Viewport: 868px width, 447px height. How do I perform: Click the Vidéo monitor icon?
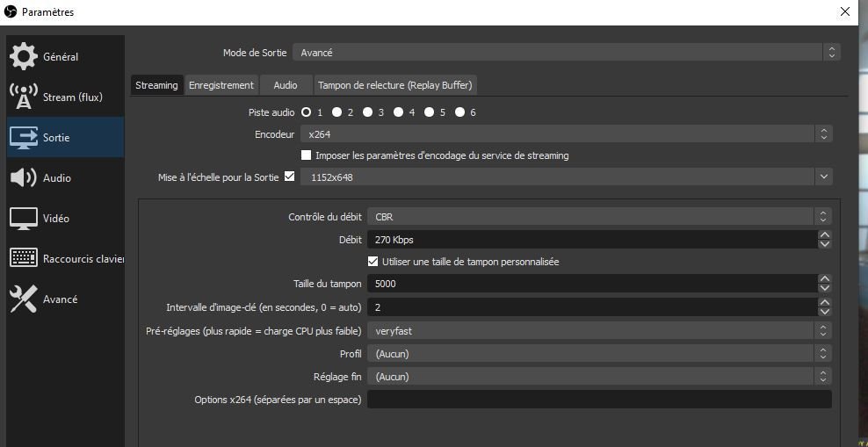click(24, 219)
